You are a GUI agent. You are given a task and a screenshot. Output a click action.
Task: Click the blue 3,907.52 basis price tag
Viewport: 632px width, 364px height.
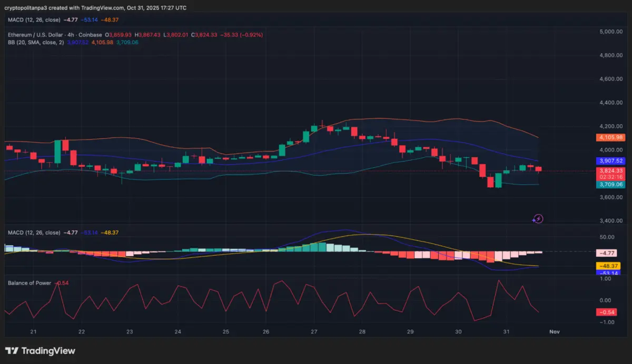(610, 161)
